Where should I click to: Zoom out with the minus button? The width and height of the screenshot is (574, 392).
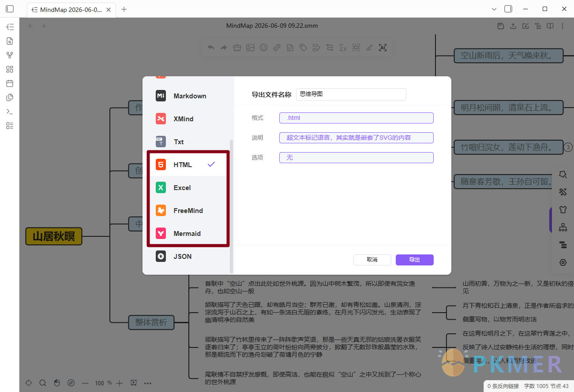(x=85, y=383)
